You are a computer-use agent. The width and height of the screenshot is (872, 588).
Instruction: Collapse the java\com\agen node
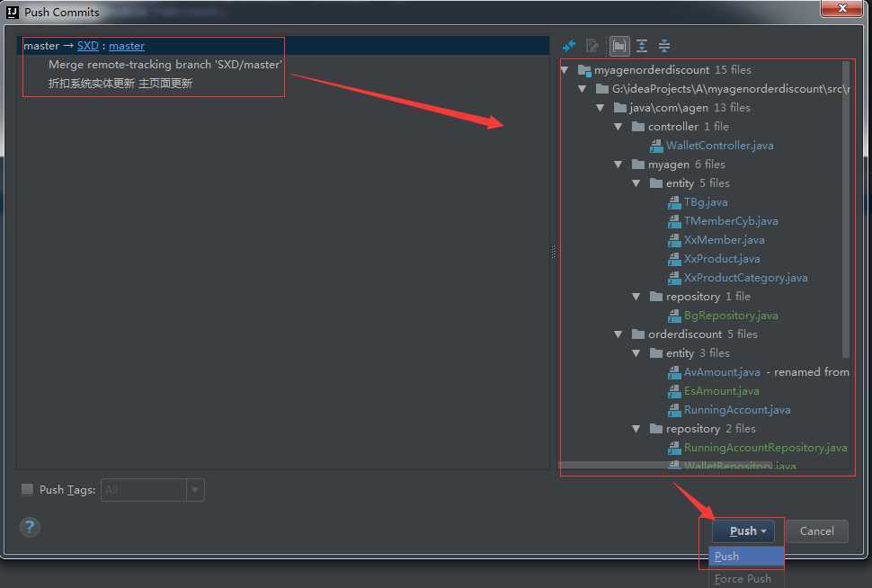pos(600,108)
